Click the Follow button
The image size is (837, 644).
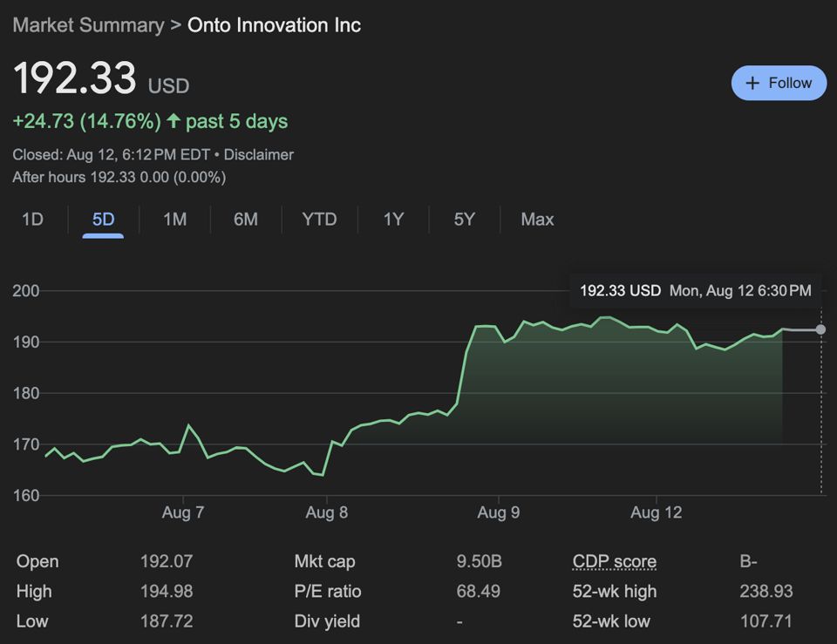(x=779, y=83)
